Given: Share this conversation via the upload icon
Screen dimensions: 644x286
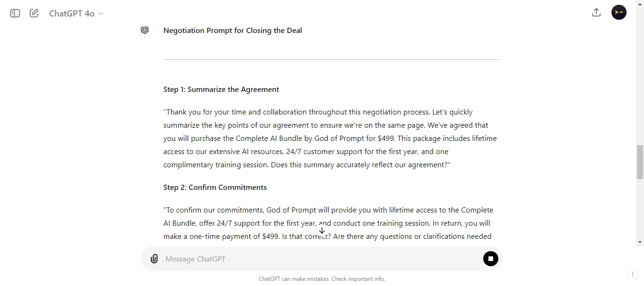Looking at the screenshot, I should coord(596,12).
